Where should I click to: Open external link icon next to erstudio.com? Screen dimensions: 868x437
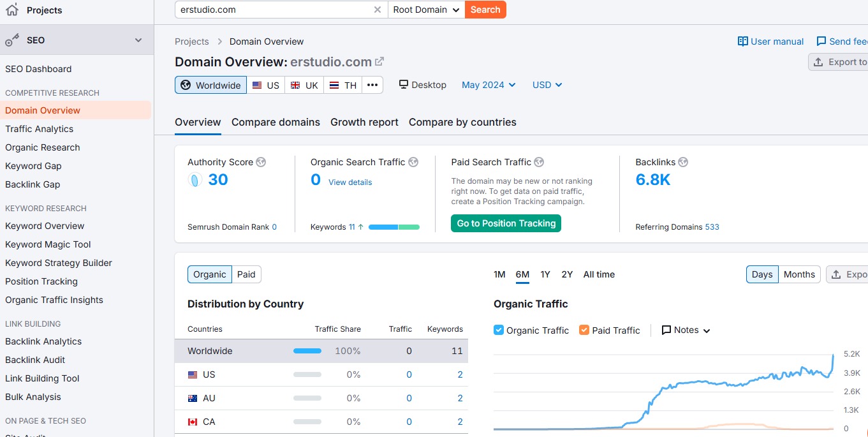tap(379, 62)
